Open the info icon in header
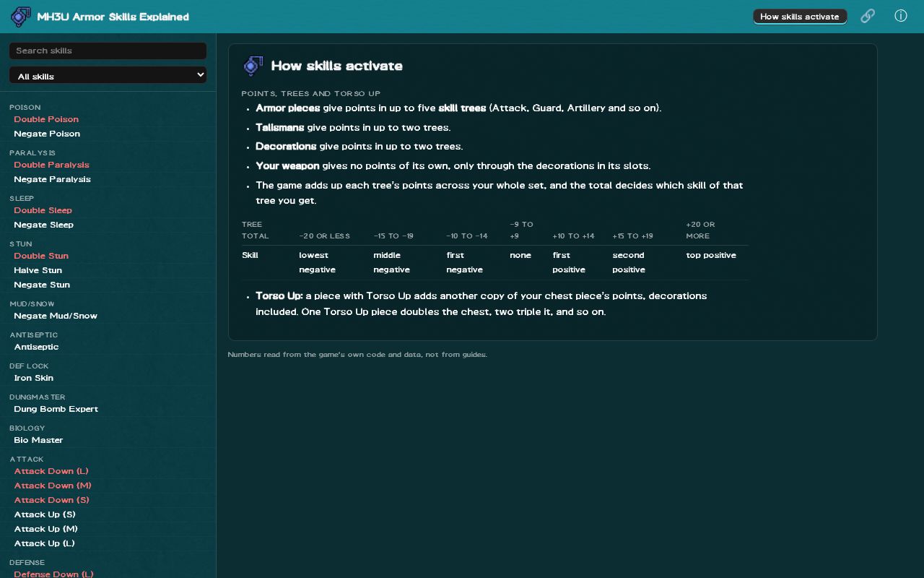This screenshot has width=924, height=578. point(901,16)
